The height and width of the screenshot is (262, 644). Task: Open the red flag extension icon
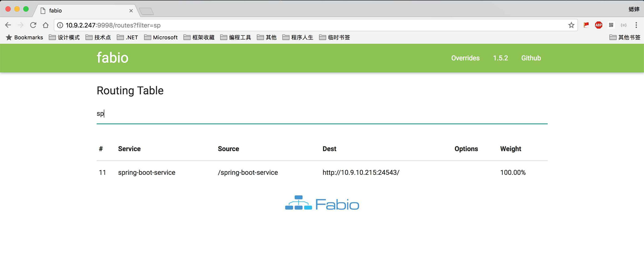point(586,25)
